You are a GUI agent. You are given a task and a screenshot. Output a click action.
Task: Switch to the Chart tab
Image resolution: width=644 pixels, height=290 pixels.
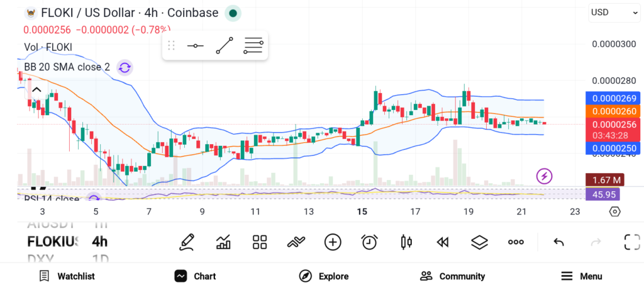[x=195, y=276]
